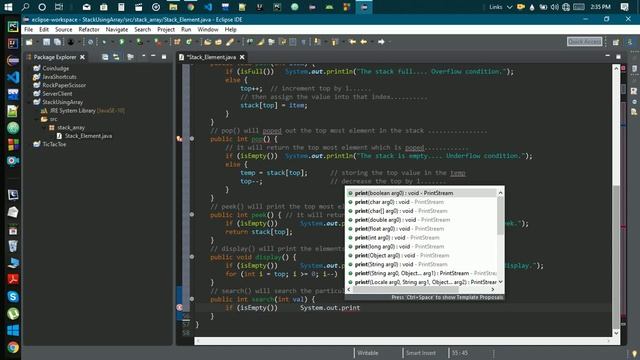Collapse All in Package Explorer toolbar

click(105, 57)
